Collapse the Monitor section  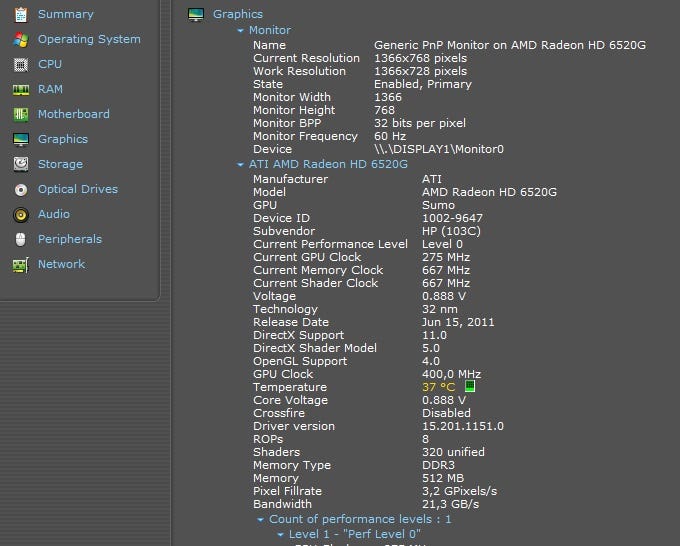[x=241, y=31]
